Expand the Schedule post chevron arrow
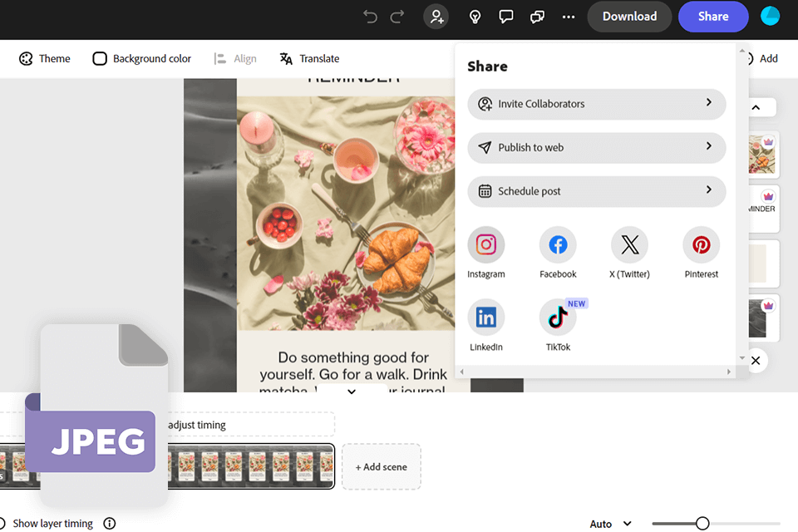Image resolution: width=798 pixels, height=532 pixels. coord(709,190)
